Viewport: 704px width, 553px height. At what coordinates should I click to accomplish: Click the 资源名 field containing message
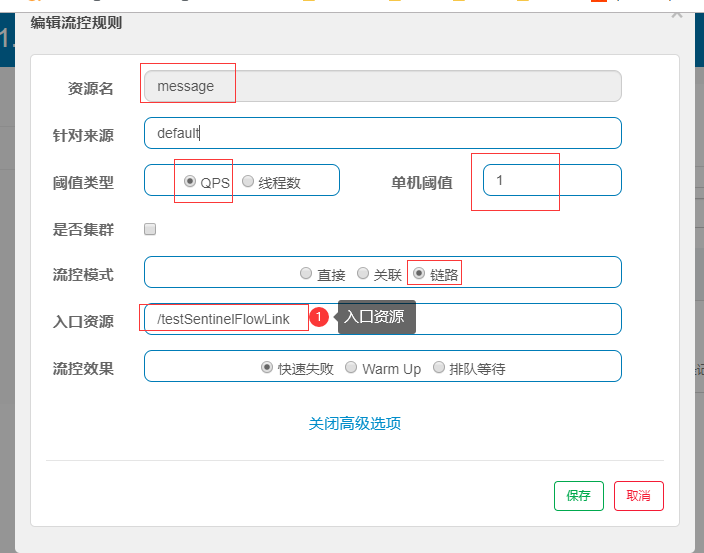pos(383,86)
